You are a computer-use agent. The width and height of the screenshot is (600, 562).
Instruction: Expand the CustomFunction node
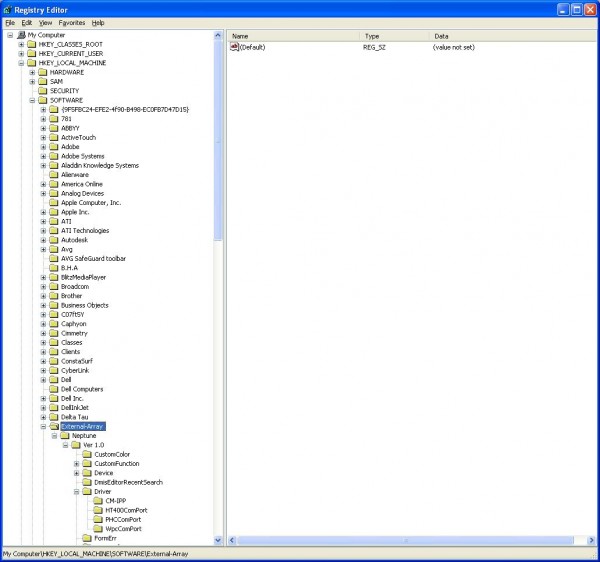[77, 464]
